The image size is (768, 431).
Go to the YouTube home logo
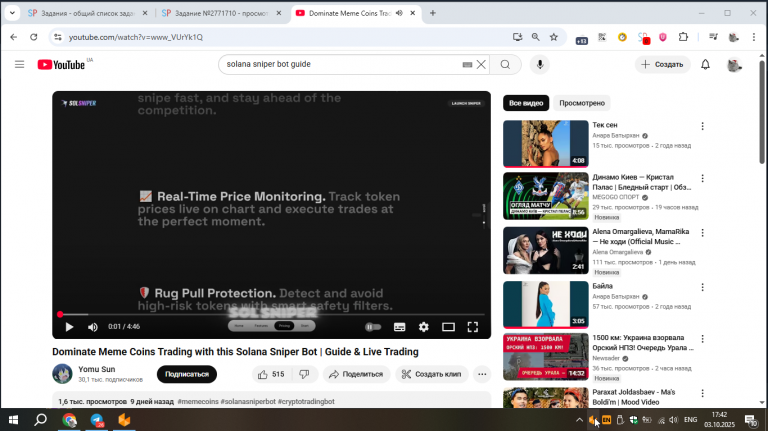(61, 65)
